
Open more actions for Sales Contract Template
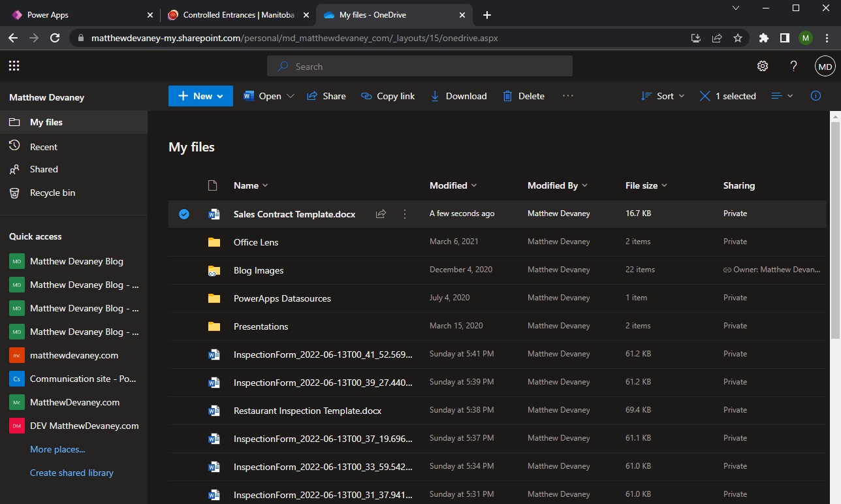405,214
